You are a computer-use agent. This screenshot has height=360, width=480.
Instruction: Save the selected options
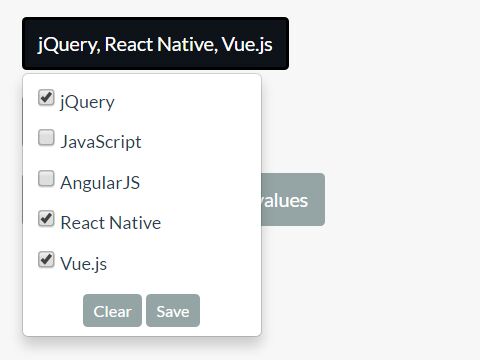point(173,311)
